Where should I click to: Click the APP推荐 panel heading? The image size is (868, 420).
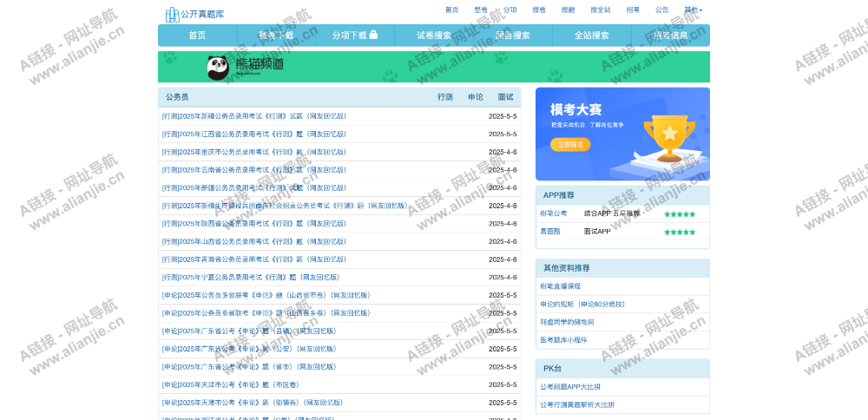click(x=558, y=195)
